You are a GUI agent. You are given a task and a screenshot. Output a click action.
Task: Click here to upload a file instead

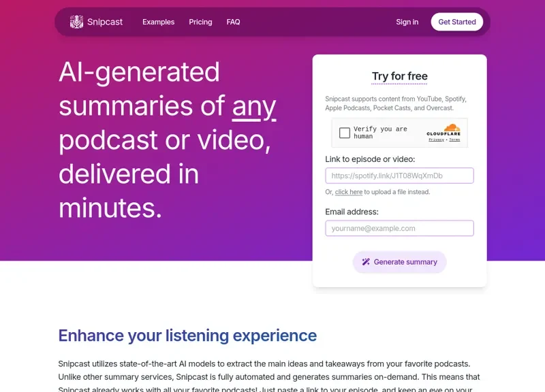click(x=349, y=192)
